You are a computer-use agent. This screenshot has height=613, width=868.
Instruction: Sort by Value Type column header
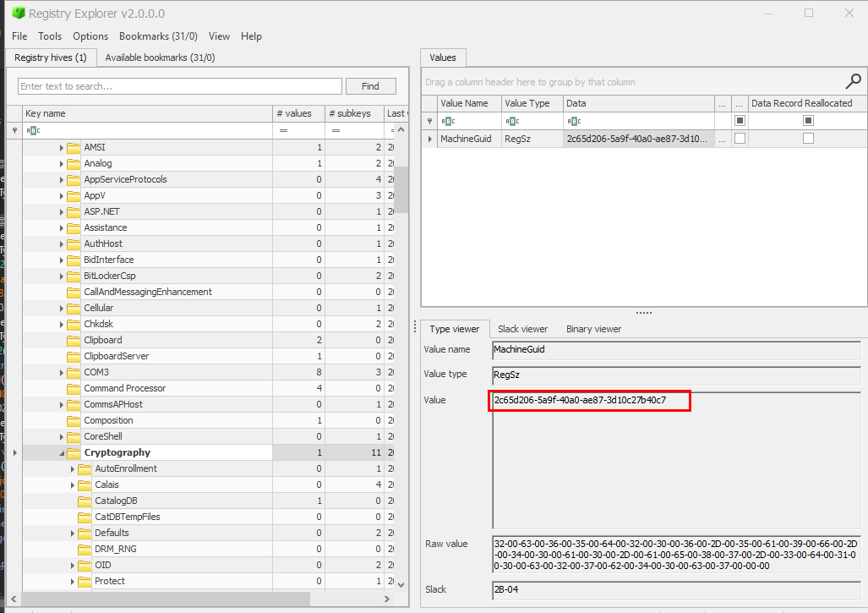[532, 103]
